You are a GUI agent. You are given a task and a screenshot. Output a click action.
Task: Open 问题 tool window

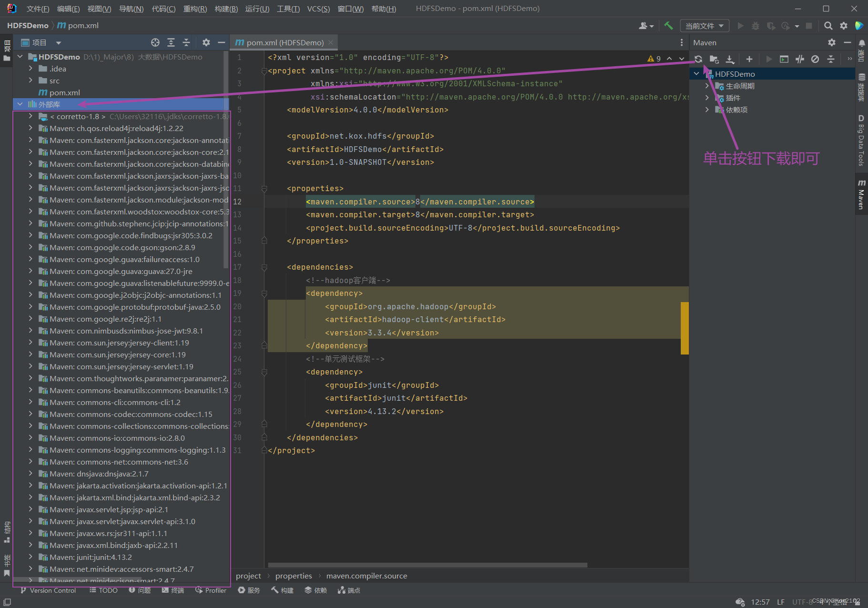pyautogui.click(x=140, y=590)
